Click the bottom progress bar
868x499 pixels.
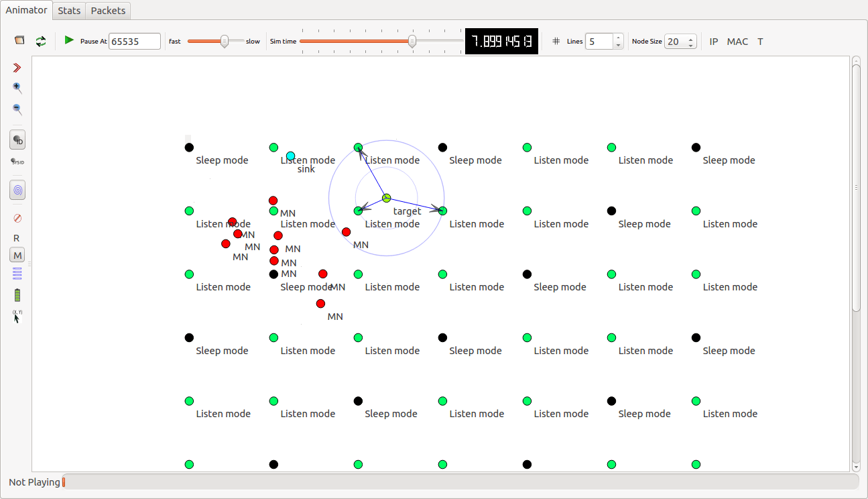(460, 482)
